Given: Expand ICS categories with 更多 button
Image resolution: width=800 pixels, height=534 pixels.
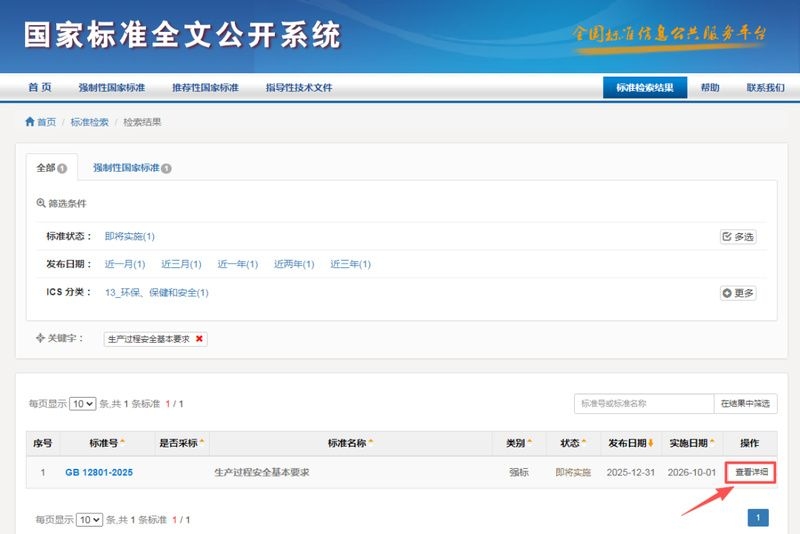Looking at the screenshot, I should [x=738, y=293].
